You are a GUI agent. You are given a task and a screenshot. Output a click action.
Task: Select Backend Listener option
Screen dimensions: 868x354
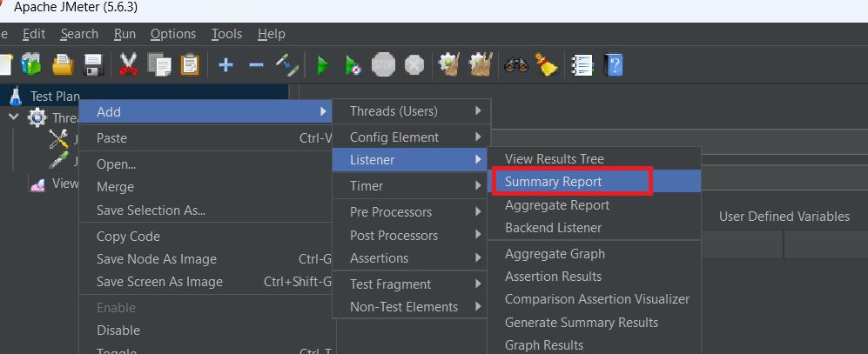[595, 227]
